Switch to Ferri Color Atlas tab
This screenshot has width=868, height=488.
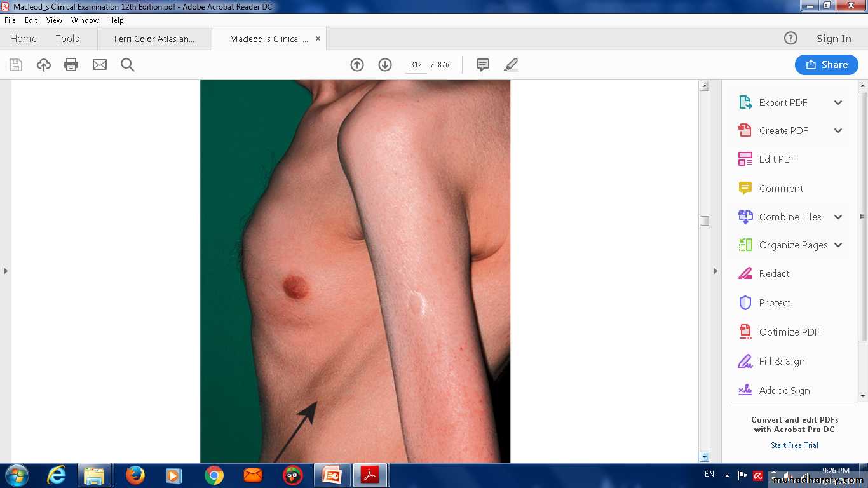154,39
